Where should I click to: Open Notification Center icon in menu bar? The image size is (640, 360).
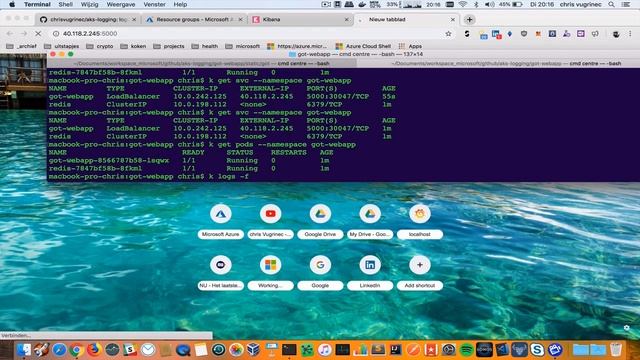click(x=626, y=4)
